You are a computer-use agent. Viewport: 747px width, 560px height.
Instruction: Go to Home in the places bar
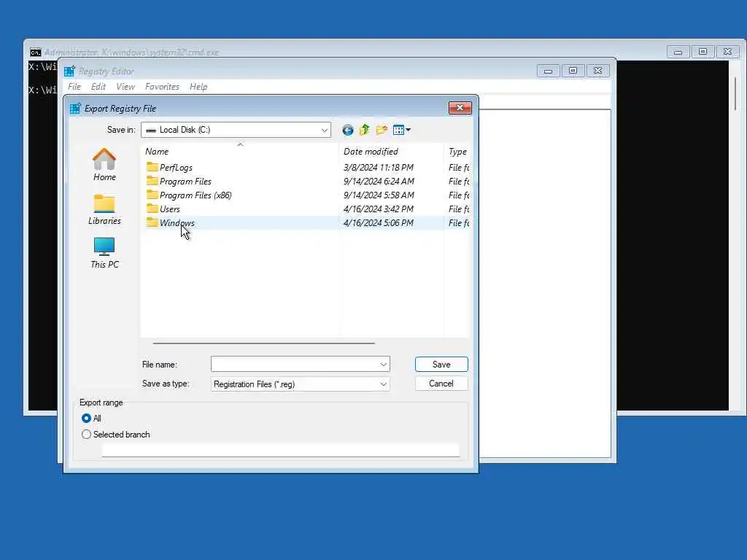point(104,165)
